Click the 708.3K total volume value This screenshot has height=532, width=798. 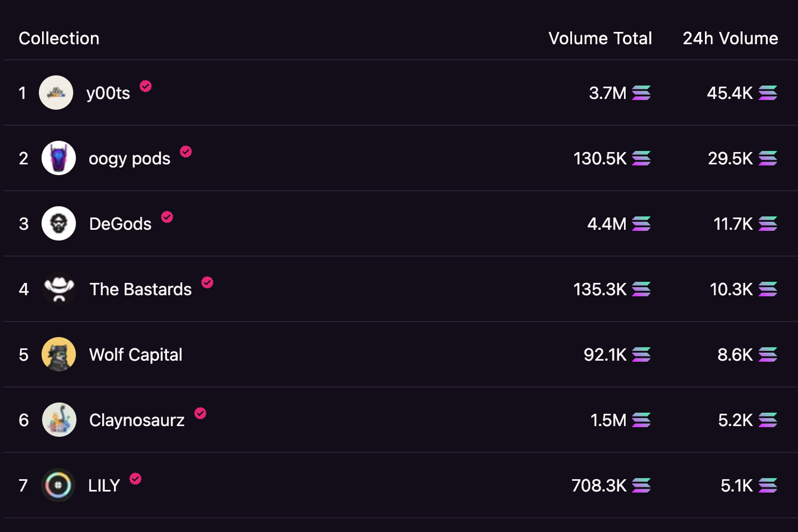pos(599,486)
